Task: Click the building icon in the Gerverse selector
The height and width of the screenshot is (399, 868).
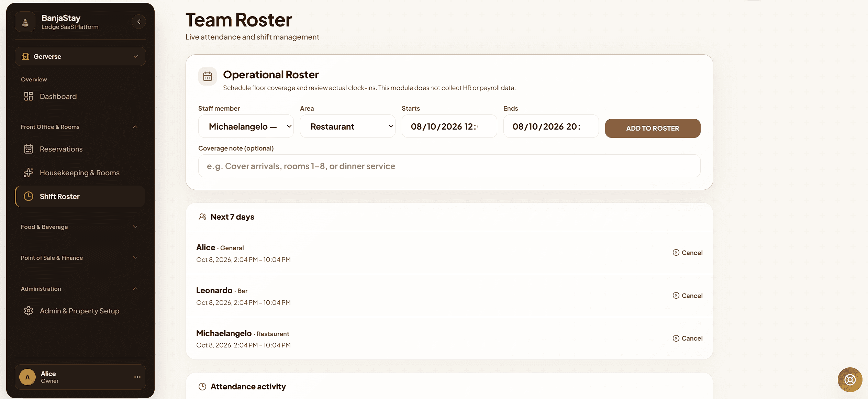Action: (x=25, y=56)
